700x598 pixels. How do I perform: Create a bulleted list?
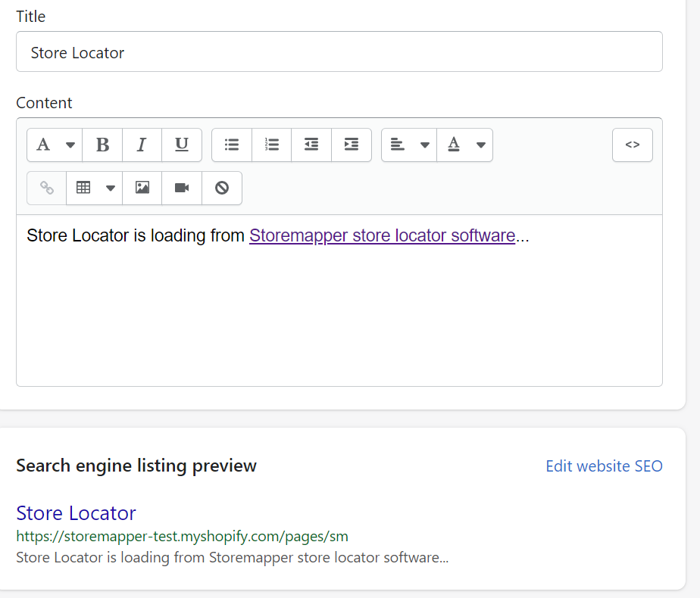click(231, 145)
